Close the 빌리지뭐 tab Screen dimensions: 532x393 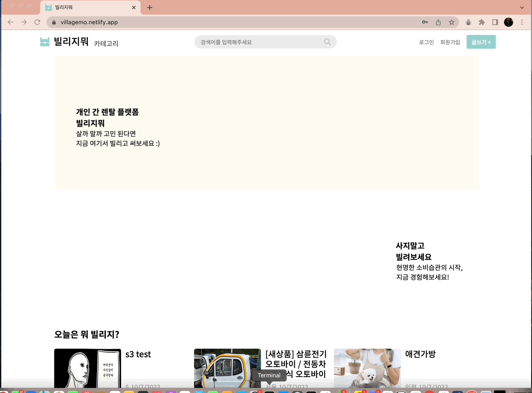click(x=134, y=8)
